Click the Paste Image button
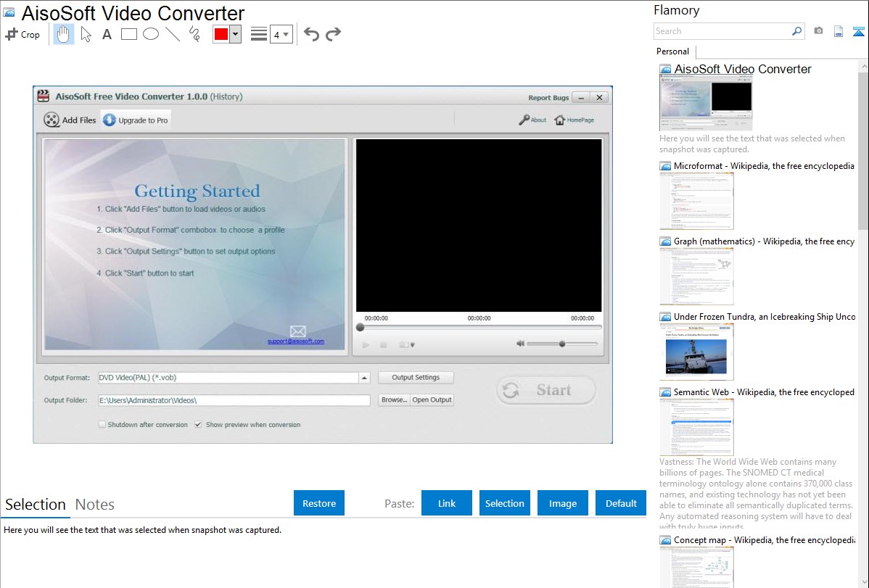Image resolution: width=869 pixels, height=588 pixels. (x=563, y=503)
